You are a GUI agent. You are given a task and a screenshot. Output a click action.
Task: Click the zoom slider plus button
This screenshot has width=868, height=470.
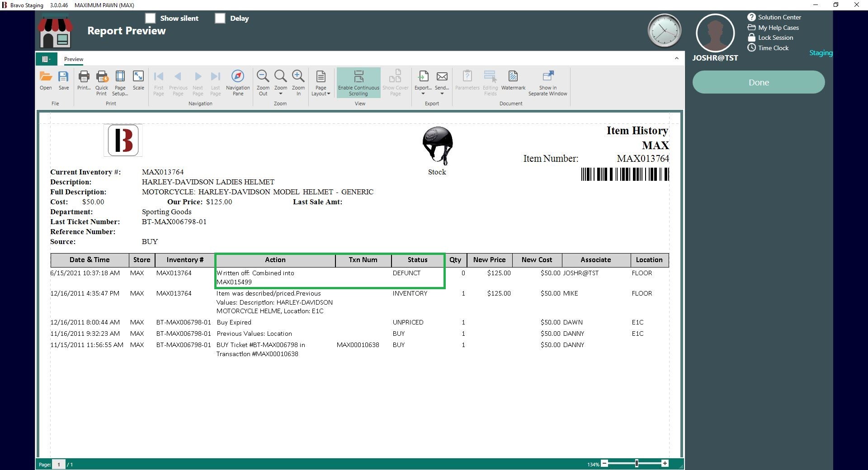[665, 463]
